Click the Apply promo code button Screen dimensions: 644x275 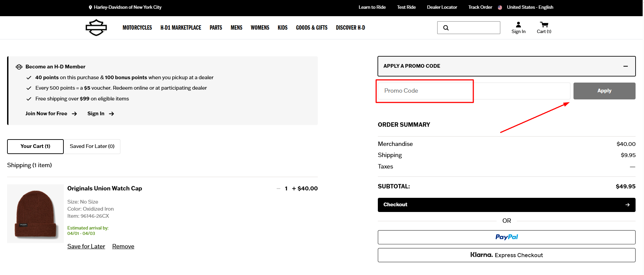604,91
